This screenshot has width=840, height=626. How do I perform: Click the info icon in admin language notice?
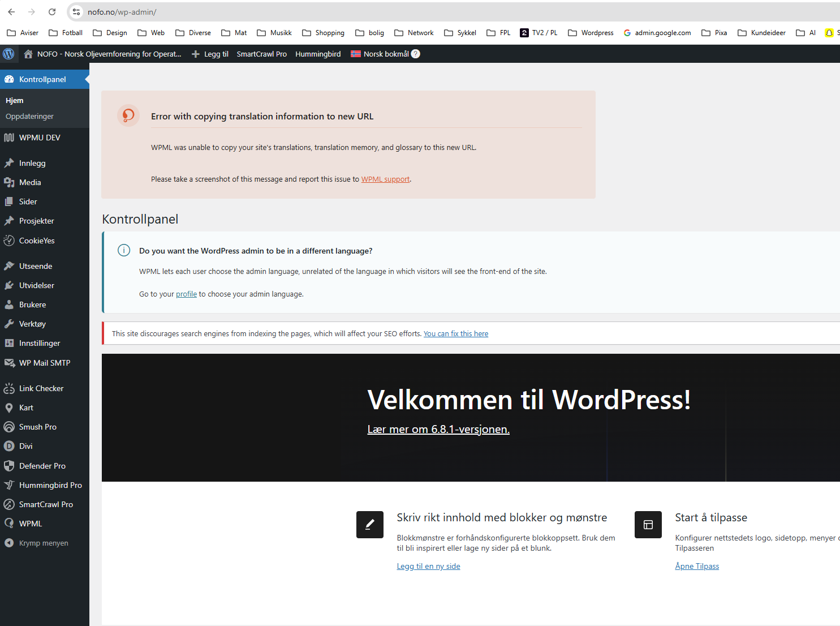pos(124,250)
